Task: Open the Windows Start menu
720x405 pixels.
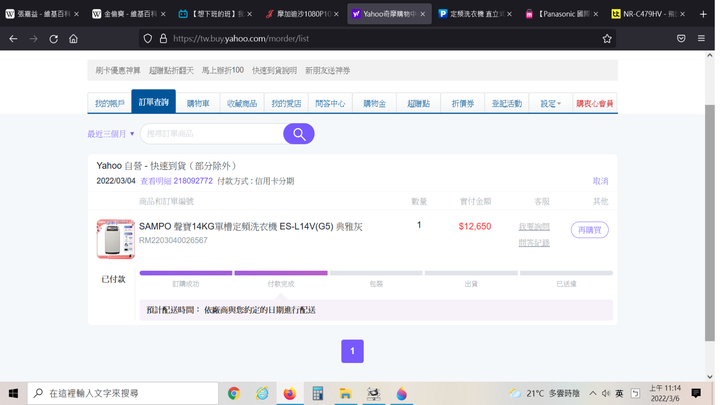Action: point(13,394)
